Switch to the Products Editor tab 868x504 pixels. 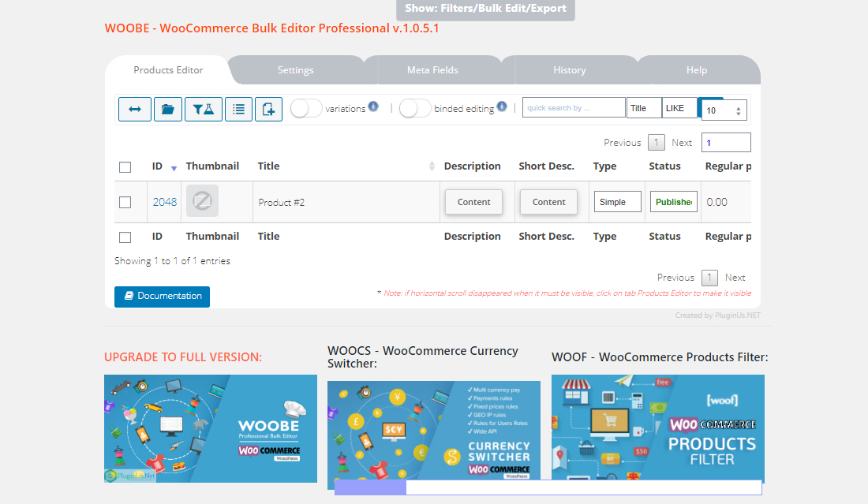click(168, 69)
